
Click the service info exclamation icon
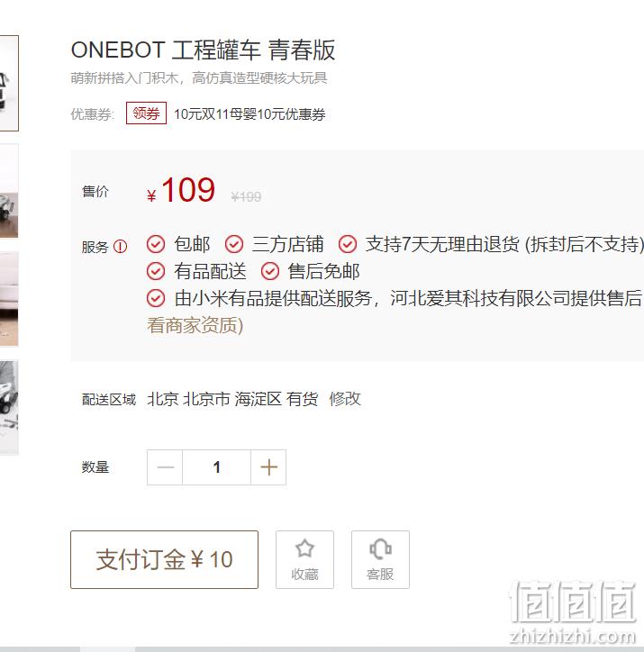pos(120,247)
